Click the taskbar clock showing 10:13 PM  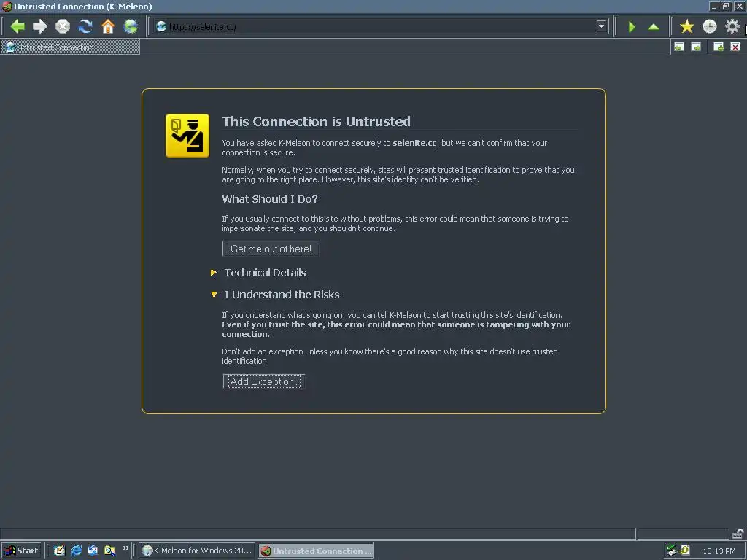pyautogui.click(x=719, y=551)
